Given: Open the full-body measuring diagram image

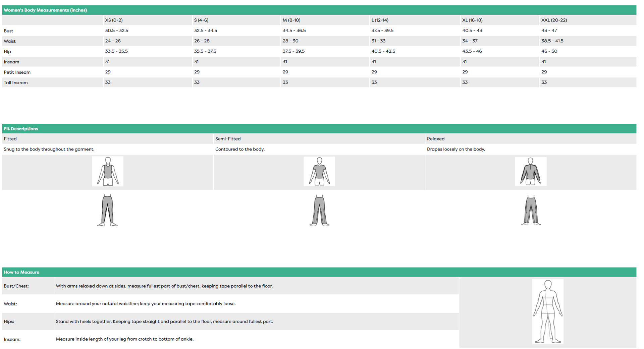Looking at the screenshot, I should point(547,311).
